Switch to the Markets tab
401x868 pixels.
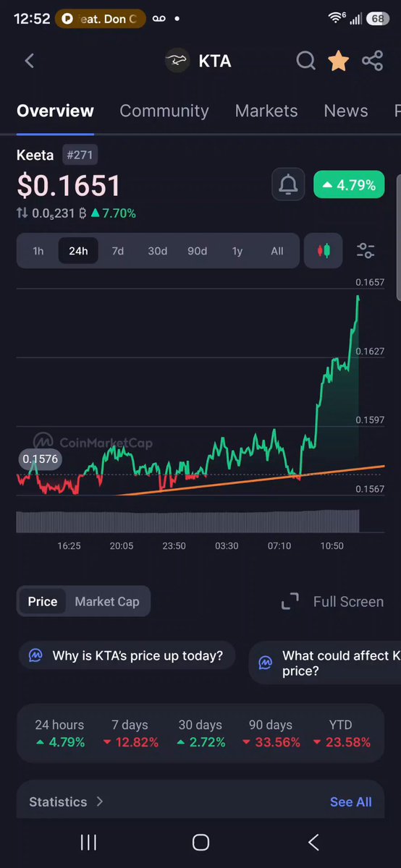[x=266, y=111]
